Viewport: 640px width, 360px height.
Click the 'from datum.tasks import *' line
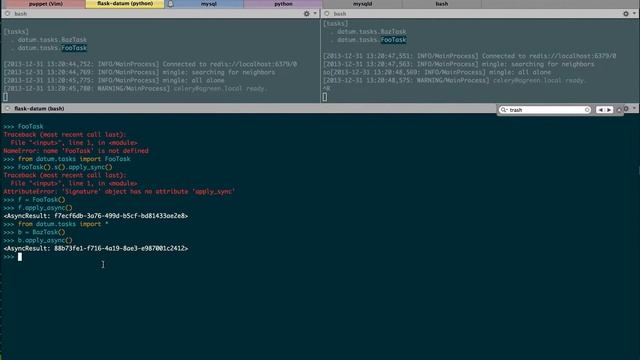click(56, 224)
